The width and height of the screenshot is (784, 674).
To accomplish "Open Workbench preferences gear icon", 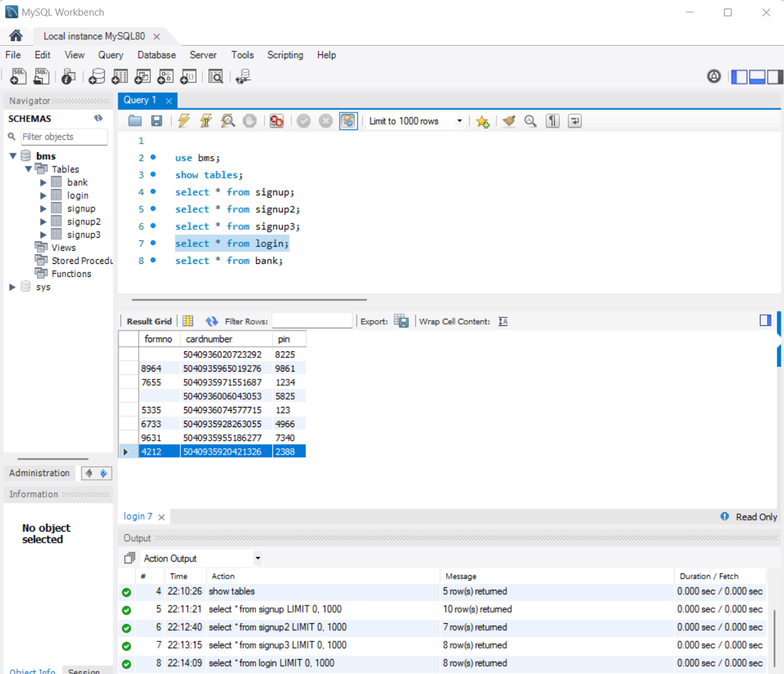I will pos(714,76).
